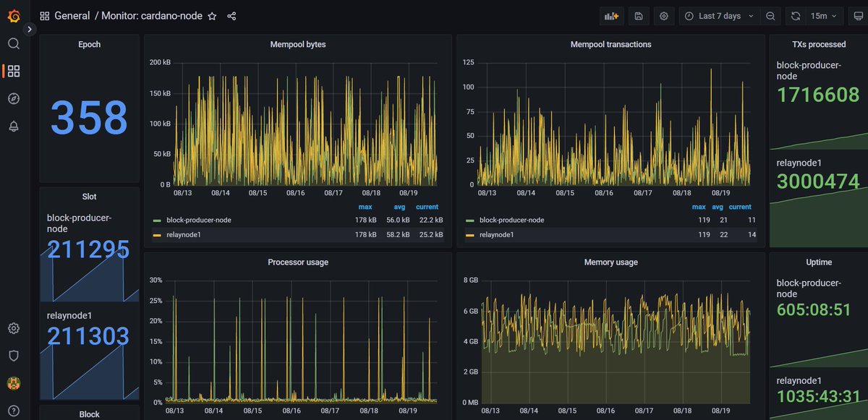Save the dashboard with the disk icon

click(x=638, y=16)
